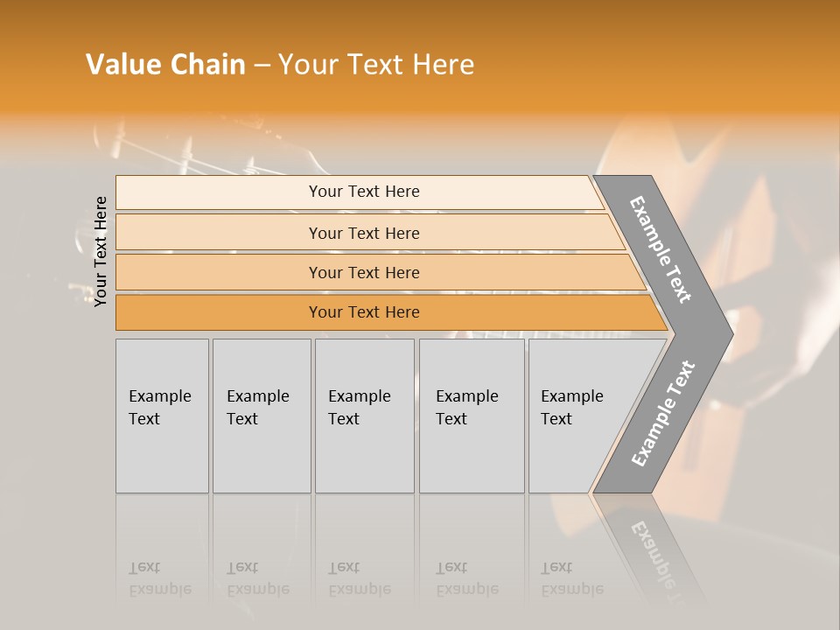Click the upper arrow segment Example Text
This screenshot has width=840, height=630.
click(x=662, y=249)
